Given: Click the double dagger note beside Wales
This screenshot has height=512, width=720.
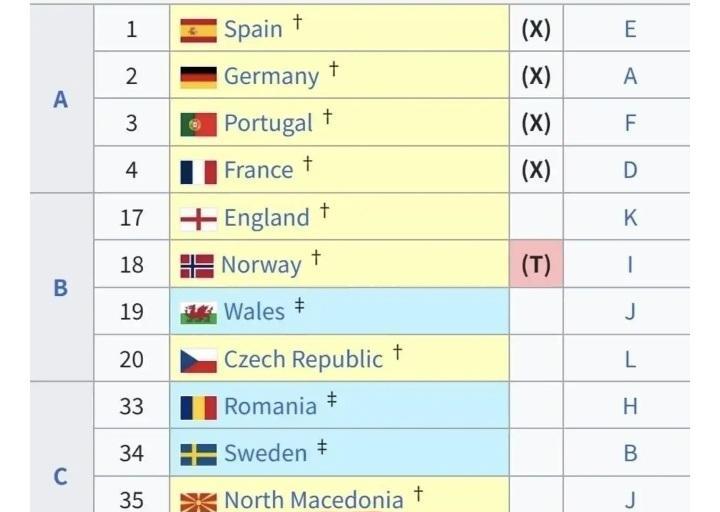Looking at the screenshot, I should (299, 306).
